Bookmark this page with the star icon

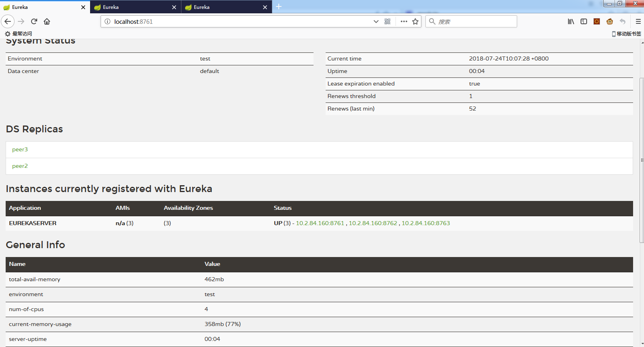coord(415,21)
